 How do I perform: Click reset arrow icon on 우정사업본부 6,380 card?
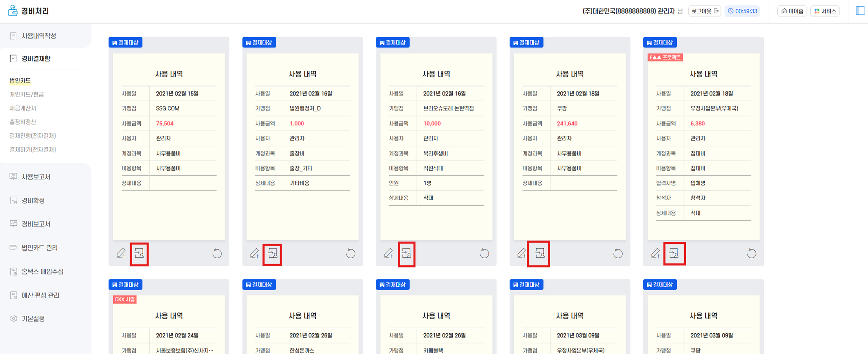click(x=751, y=253)
